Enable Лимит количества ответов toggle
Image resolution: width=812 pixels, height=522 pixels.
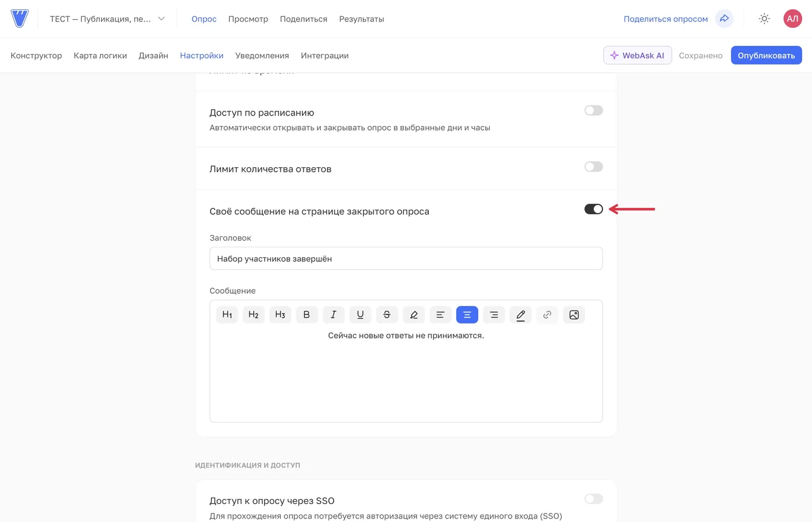point(594,167)
